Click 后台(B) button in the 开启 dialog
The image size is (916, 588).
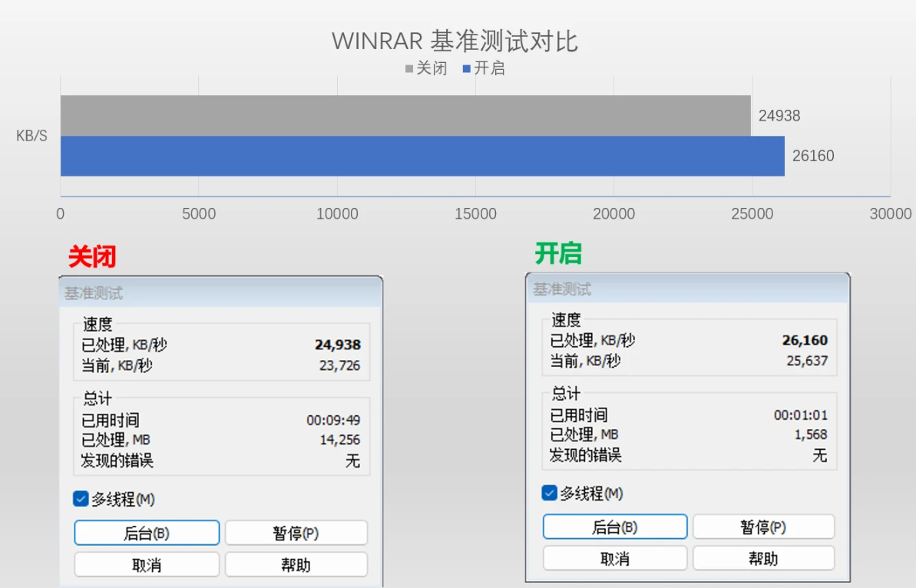(x=614, y=527)
